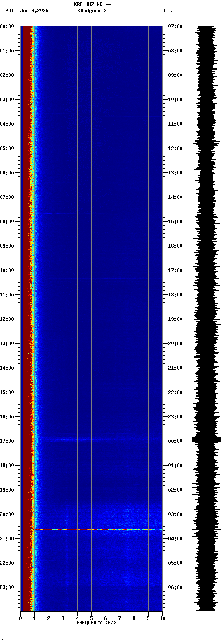The height and width of the screenshot is (644, 224).
Task: Click the PDT time label '15:00'
Action: click(x=7, y=392)
